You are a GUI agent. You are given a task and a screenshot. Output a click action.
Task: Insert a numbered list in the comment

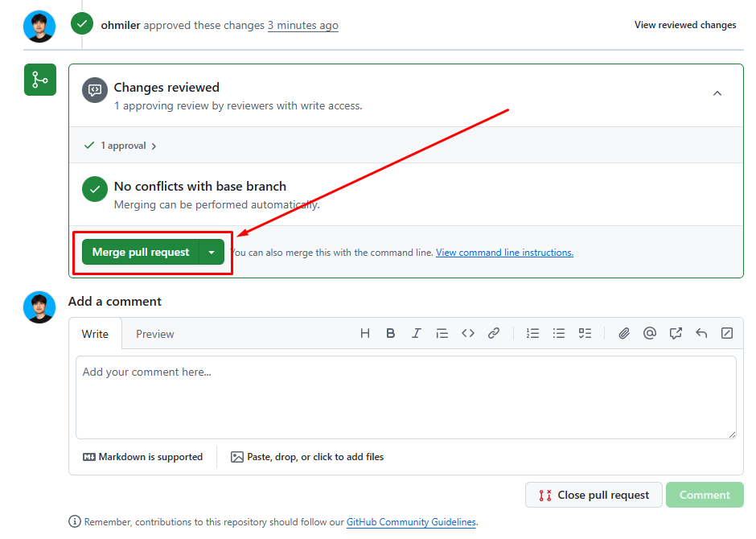[x=532, y=333]
